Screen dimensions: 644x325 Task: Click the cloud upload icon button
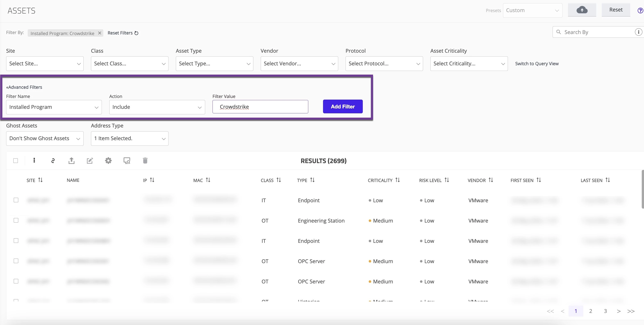[x=582, y=10]
